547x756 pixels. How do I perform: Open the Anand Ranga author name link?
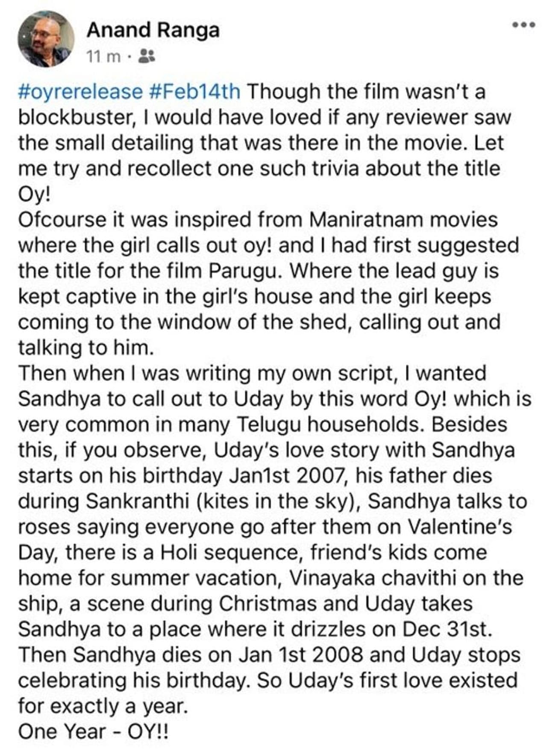153,30
